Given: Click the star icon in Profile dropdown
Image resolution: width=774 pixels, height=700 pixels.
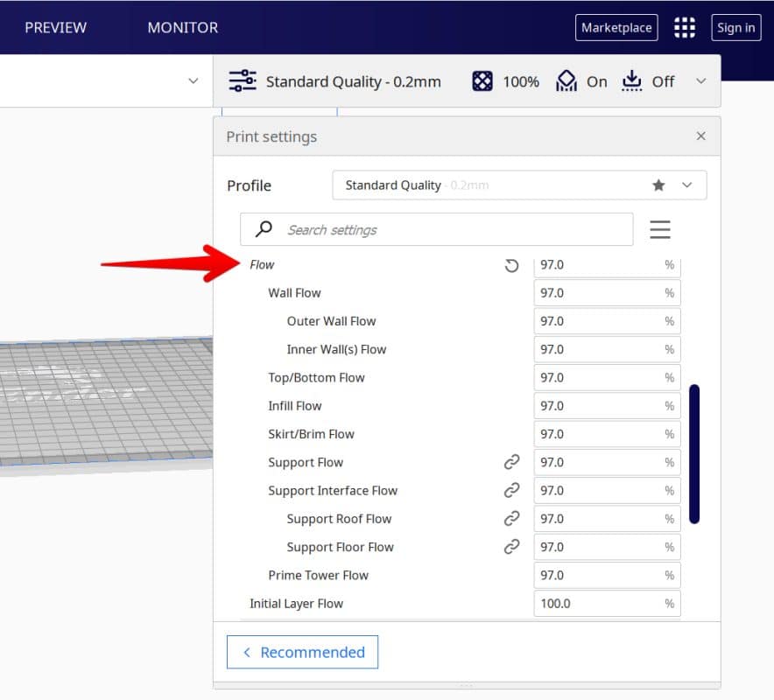Looking at the screenshot, I should [658, 185].
